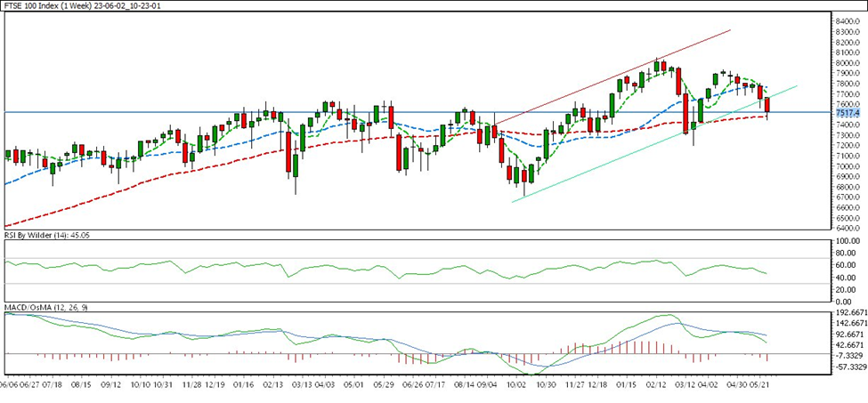This screenshot has width=868, height=403.
Task: Click the 08/15 date label
Action: pyautogui.click(x=81, y=383)
